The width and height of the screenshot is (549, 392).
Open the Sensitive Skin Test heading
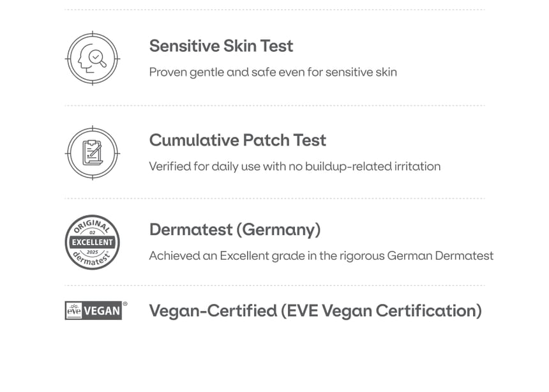pyautogui.click(x=221, y=46)
